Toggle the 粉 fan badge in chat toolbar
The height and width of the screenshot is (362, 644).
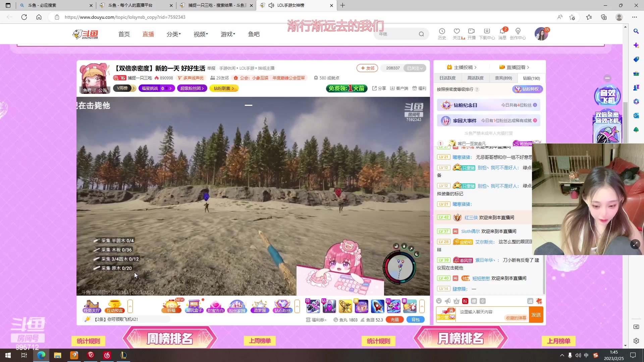coord(465,301)
